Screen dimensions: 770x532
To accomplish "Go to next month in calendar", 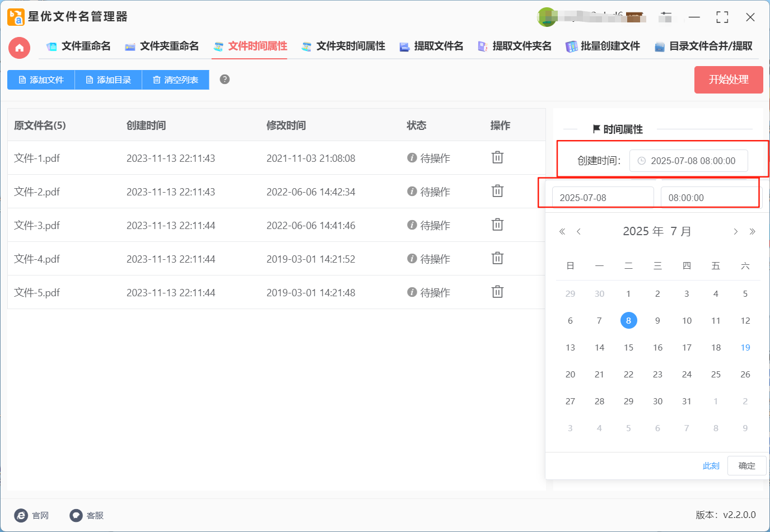I will pos(736,231).
